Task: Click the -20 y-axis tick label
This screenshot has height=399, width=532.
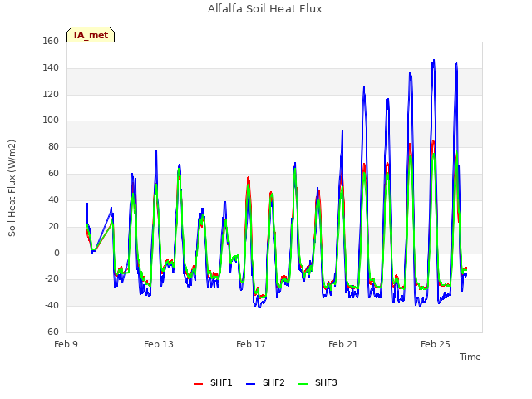Action: 52,279
